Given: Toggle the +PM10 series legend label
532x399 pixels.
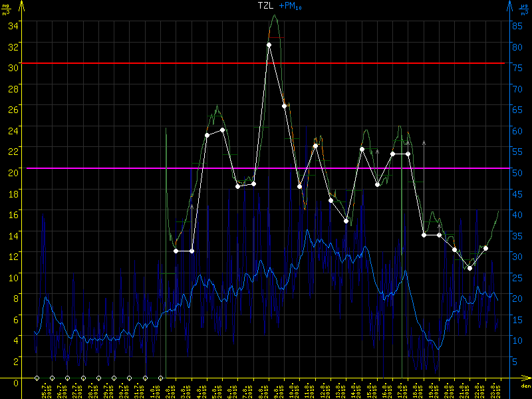Looking at the screenshot, I should click(290, 5).
